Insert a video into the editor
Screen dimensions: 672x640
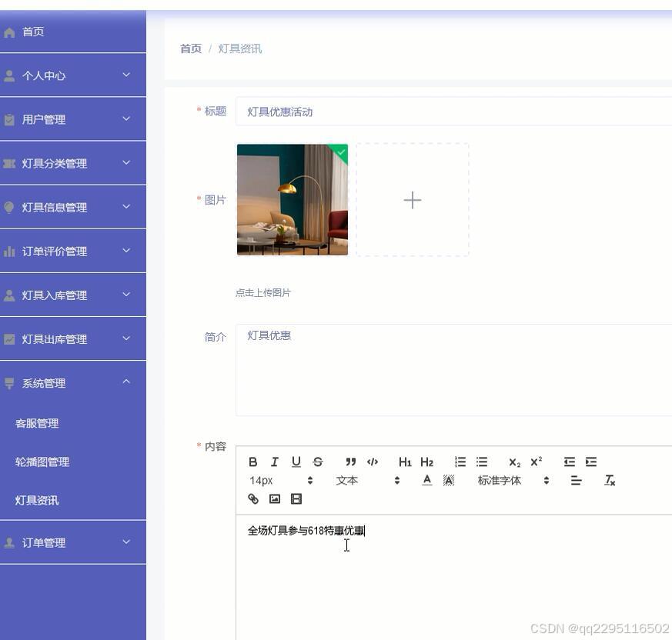point(296,498)
